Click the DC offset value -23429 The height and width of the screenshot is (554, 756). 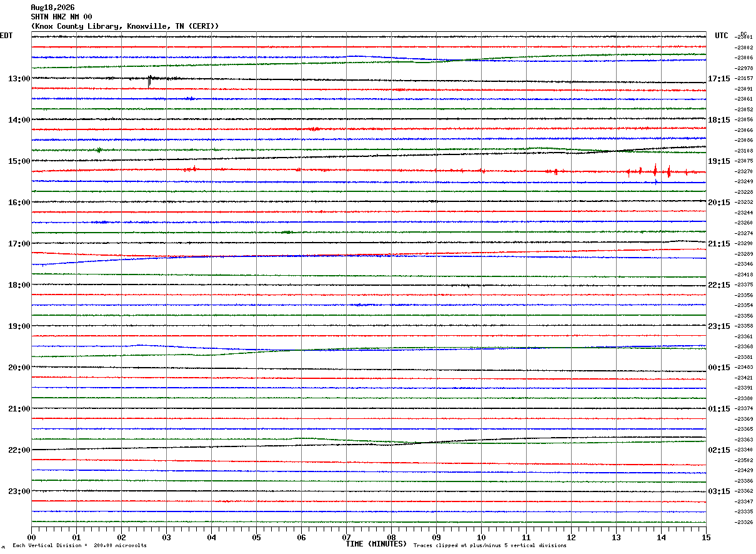pyautogui.click(x=744, y=470)
